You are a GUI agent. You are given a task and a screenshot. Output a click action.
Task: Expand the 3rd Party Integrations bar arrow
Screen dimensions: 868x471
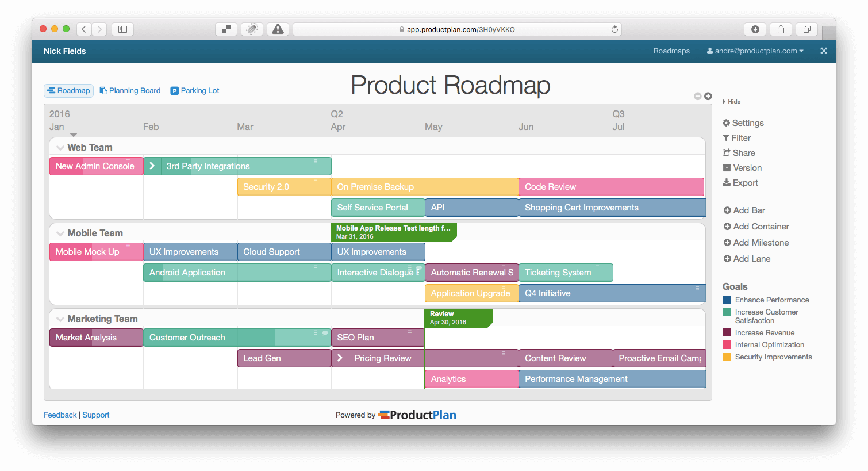pyautogui.click(x=152, y=166)
